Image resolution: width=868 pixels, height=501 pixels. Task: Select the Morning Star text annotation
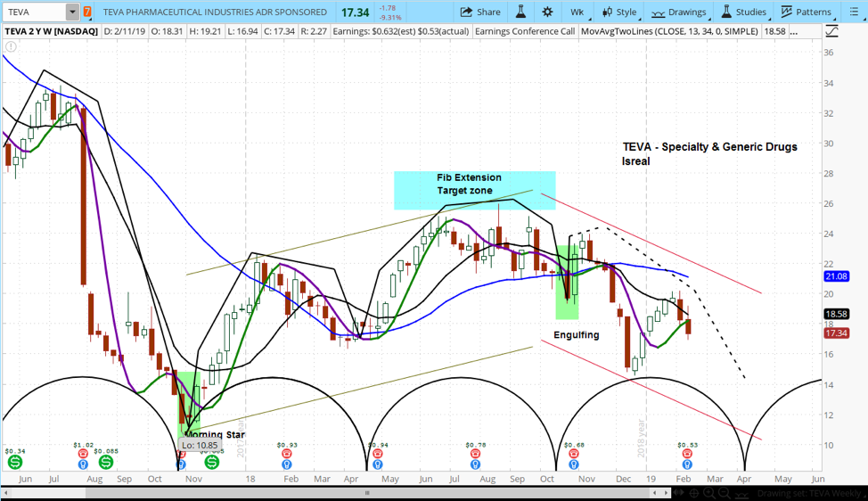(214, 434)
